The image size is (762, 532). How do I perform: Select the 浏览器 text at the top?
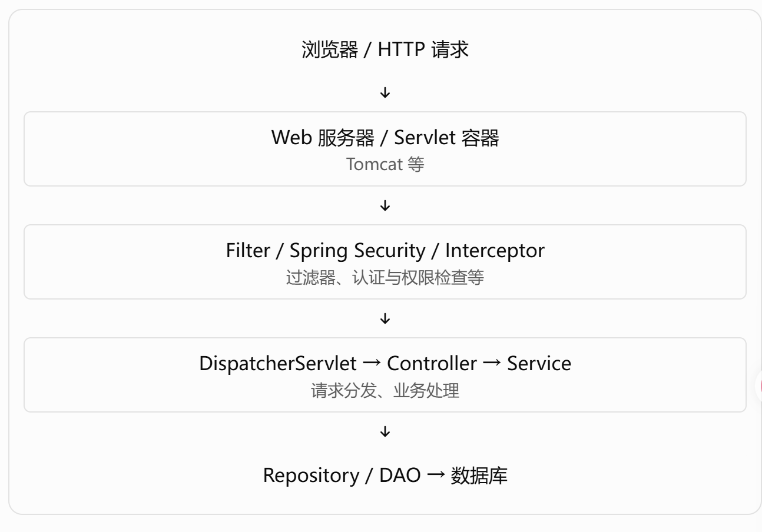click(330, 49)
